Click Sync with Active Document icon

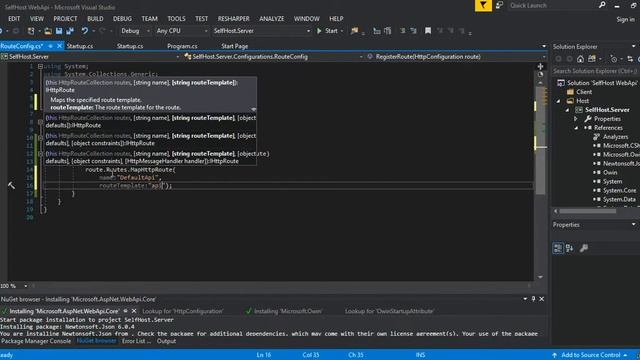(630, 59)
